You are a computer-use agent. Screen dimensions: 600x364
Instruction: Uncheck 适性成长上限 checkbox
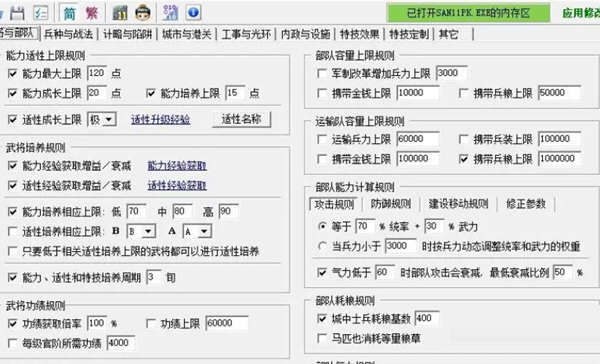click(x=13, y=119)
